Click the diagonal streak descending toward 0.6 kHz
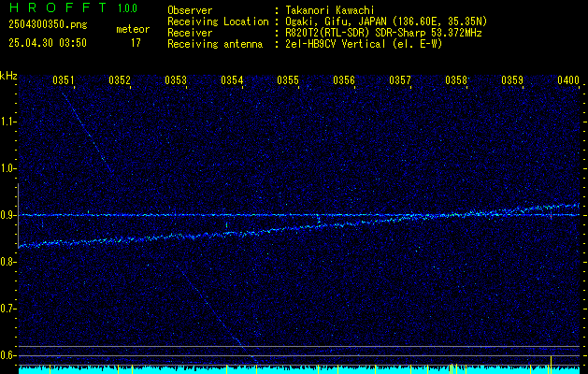Screen dimensions: 588x374 (x=220, y=317)
